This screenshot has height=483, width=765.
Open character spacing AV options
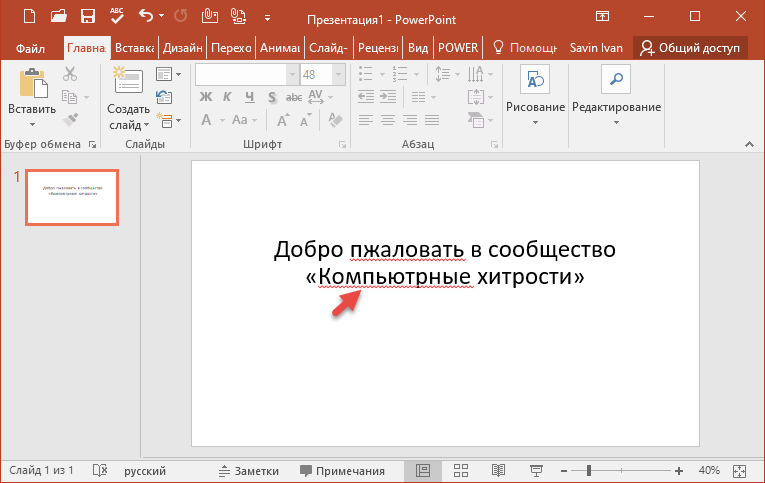click(x=321, y=97)
